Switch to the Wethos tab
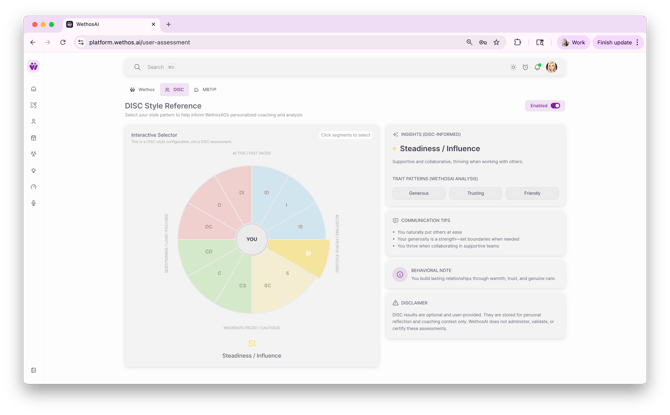Viewport: 670px width, 415px height. point(142,89)
